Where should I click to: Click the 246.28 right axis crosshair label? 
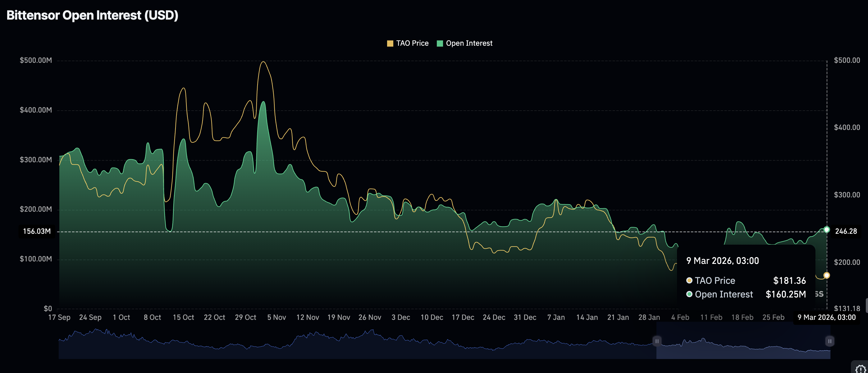[x=846, y=231]
